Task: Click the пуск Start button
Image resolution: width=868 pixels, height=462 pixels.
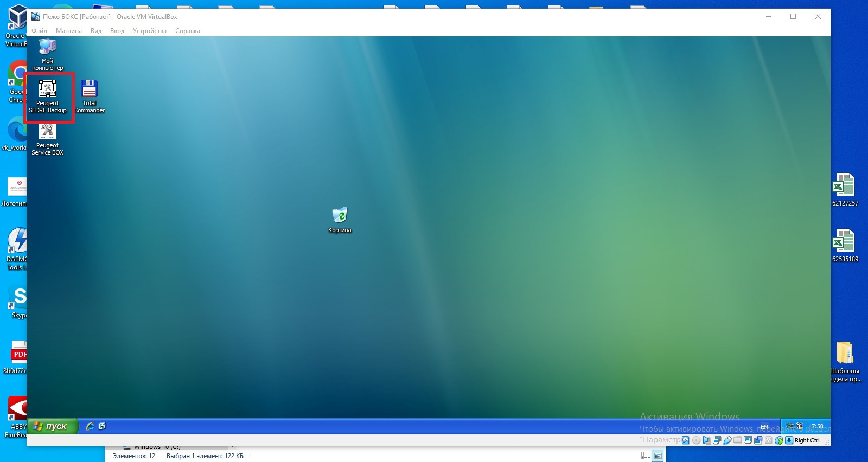Action: (53, 426)
